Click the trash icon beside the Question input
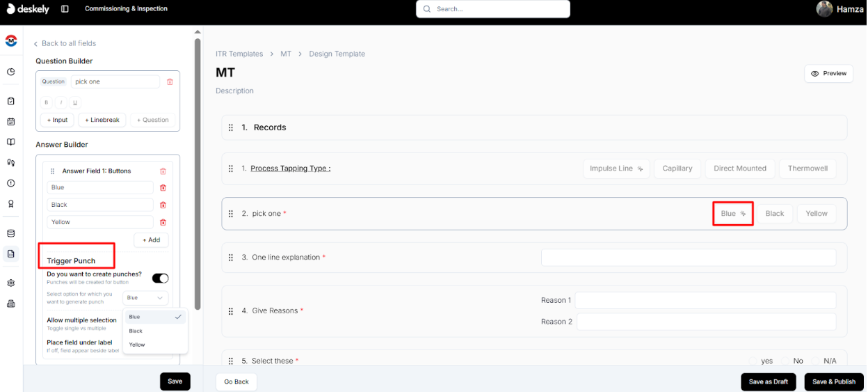The image size is (868, 392). 170,81
